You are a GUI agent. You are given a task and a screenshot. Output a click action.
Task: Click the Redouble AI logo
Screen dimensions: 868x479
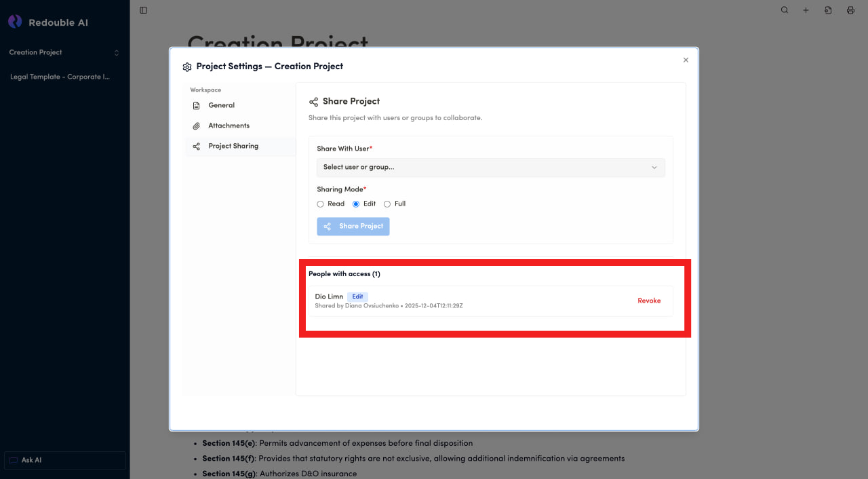click(15, 22)
